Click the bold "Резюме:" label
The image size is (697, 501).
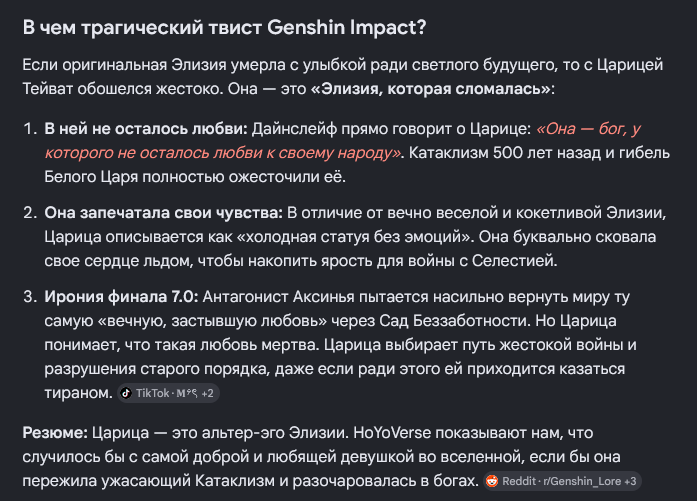pyautogui.click(x=55, y=433)
